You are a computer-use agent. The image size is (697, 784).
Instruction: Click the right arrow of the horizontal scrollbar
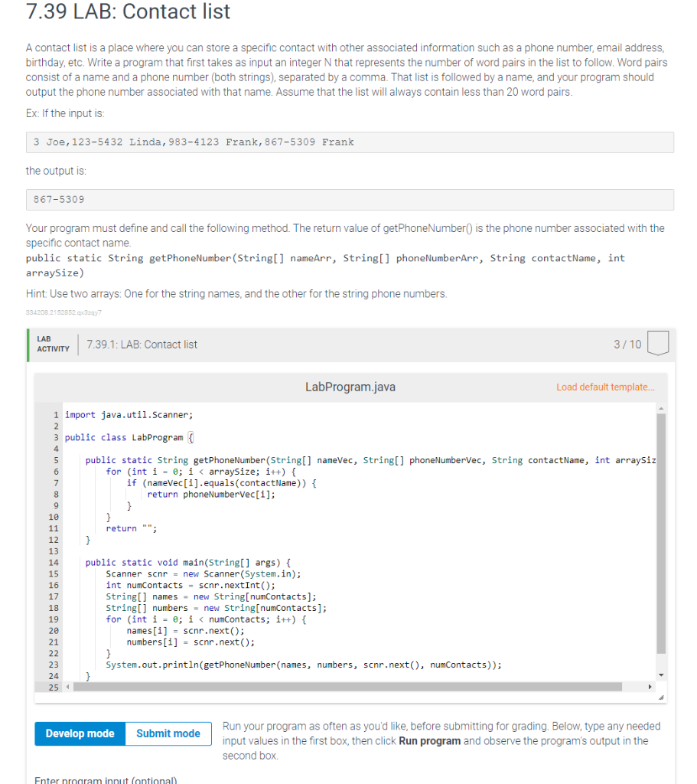650,688
